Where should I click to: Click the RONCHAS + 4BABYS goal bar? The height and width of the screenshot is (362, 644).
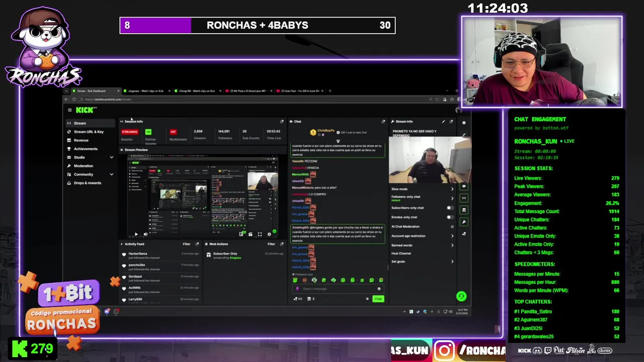(x=257, y=25)
